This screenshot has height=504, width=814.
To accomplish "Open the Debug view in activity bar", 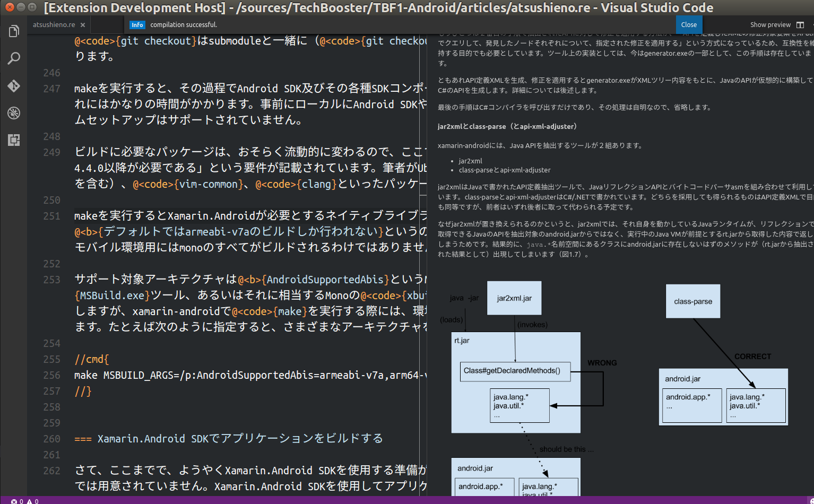I will (14, 112).
